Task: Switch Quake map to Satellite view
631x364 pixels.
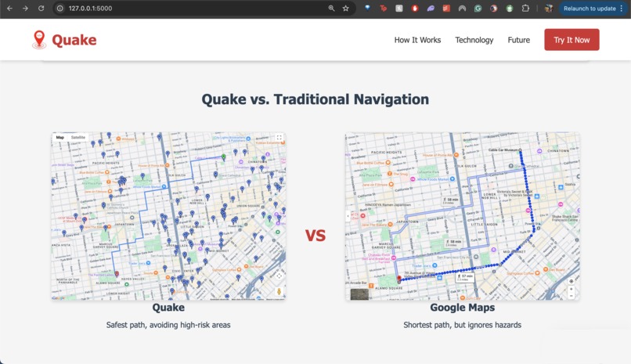Action: coord(78,137)
